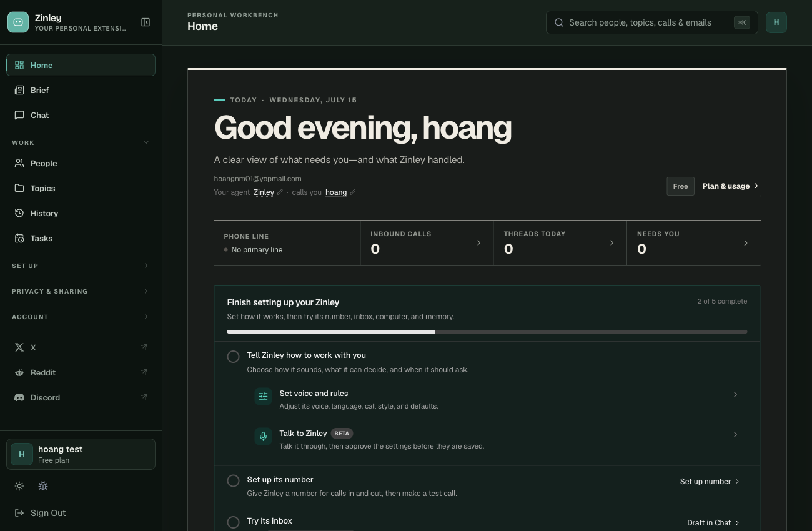Click the ⌘K shortcut badge
Viewport: 812px width, 531px height.
(x=742, y=22)
